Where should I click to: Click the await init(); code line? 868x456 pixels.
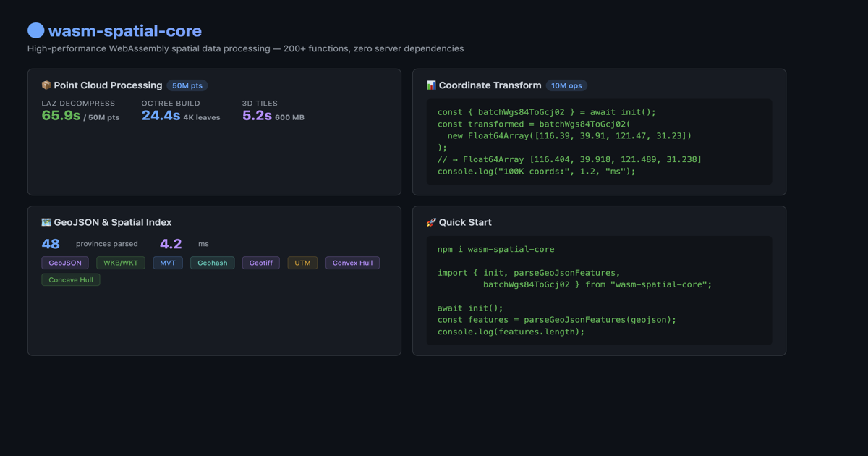click(470, 308)
